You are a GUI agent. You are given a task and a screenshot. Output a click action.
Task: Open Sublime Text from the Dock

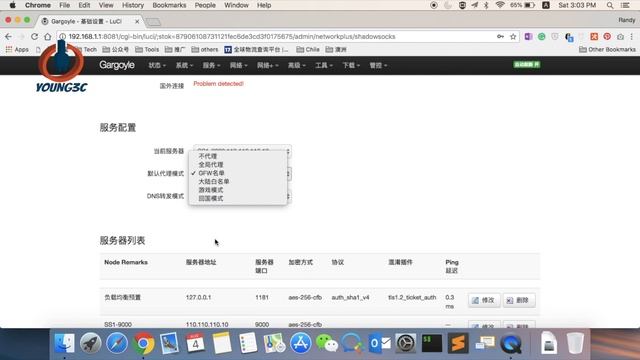pos(458,343)
